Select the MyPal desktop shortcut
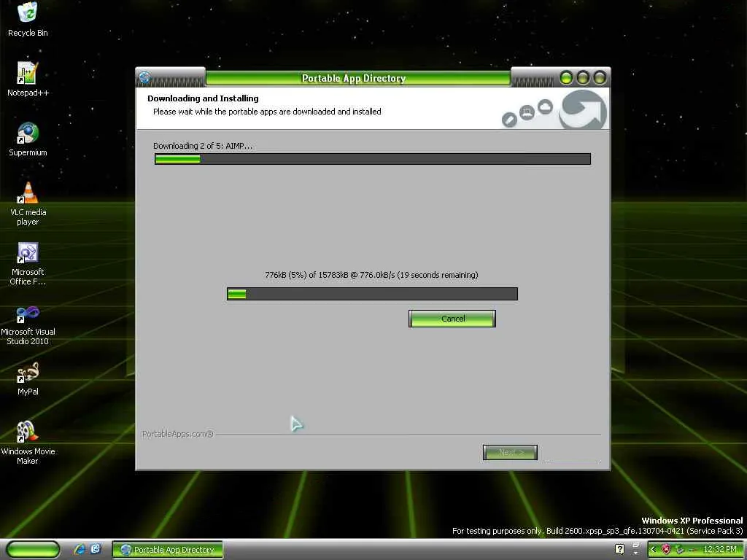This screenshot has width=747, height=560. (x=28, y=379)
